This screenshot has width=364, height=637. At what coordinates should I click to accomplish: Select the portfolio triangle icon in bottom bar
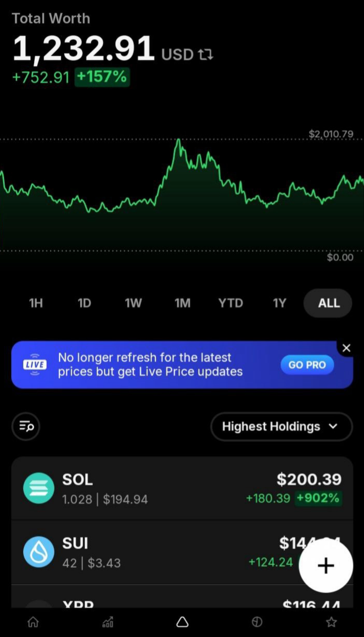(x=182, y=622)
